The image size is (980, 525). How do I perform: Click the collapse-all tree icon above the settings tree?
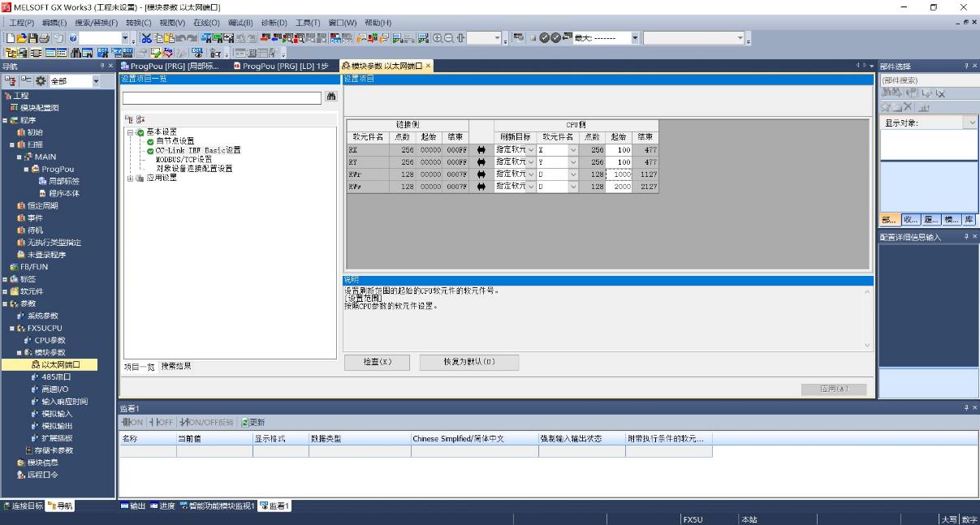(x=140, y=119)
